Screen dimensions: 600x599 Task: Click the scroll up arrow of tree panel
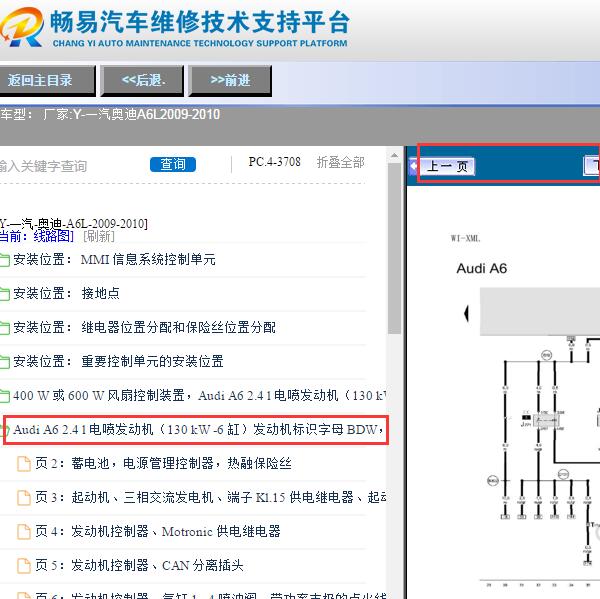[394, 156]
